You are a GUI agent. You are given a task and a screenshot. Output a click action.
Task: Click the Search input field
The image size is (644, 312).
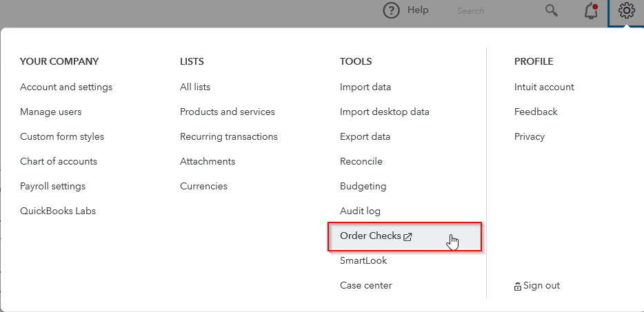point(490,11)
